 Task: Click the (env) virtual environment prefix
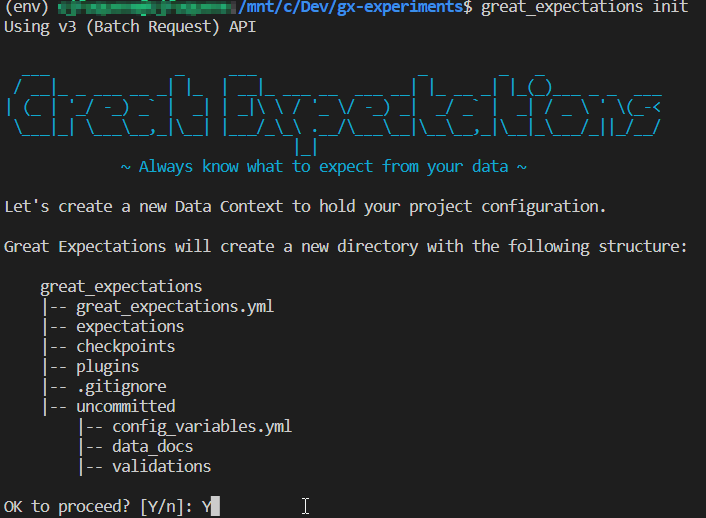25,7
